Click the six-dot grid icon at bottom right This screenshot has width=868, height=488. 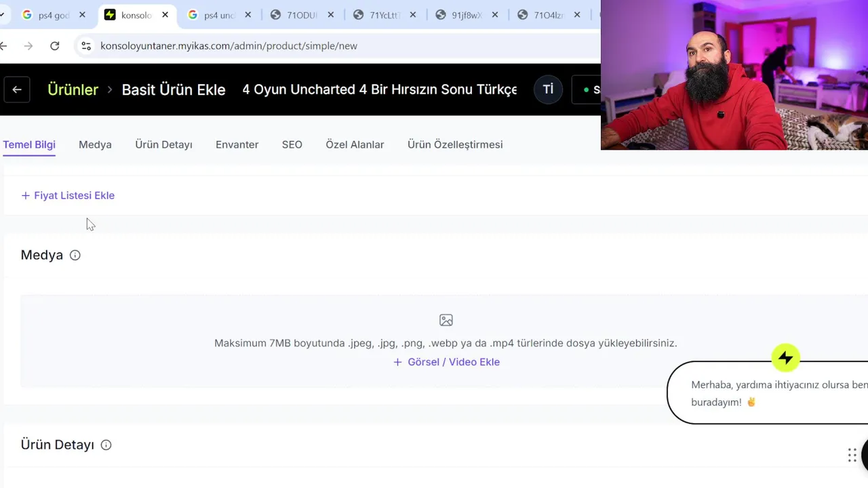point(852,455)
